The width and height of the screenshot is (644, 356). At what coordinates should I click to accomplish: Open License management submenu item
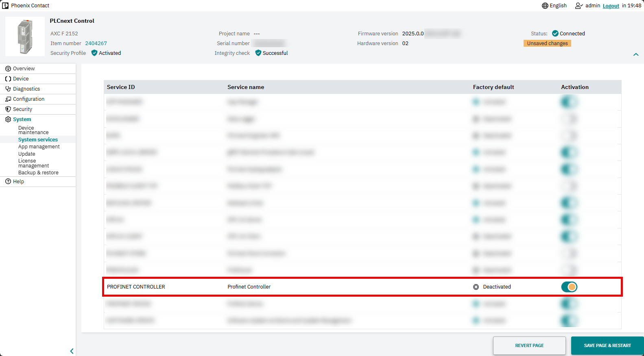point(33,163)
